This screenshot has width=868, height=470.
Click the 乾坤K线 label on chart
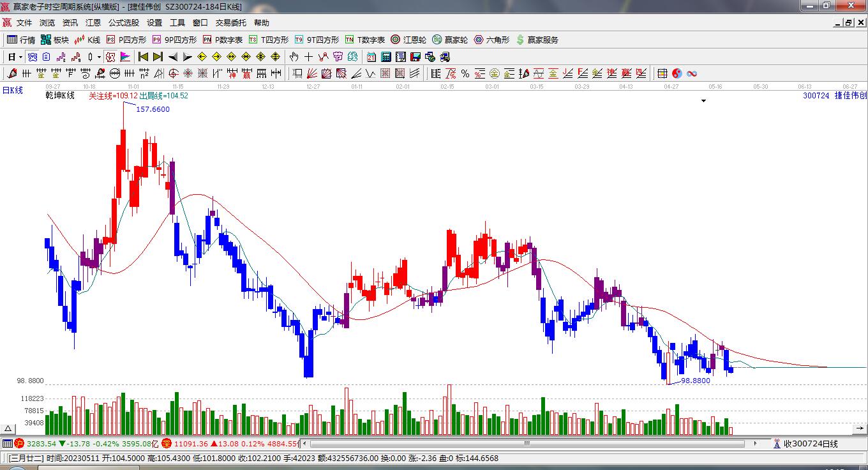[61, 96]
